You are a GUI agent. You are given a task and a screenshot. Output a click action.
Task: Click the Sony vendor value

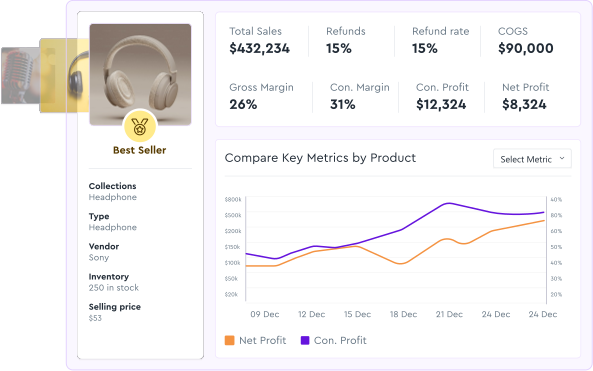pos(99,258)
